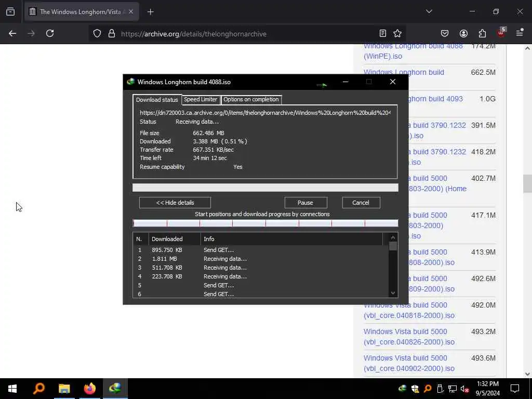Expand the list all tabs chevron
This screenshot has height=399, width=532.
click(x=429, y=11)
